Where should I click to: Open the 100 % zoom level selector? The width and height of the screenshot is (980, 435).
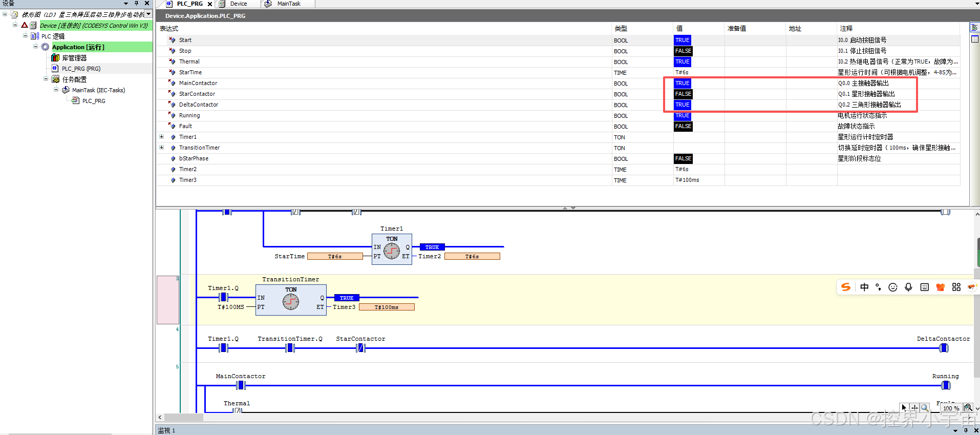[x=951, y=408]
